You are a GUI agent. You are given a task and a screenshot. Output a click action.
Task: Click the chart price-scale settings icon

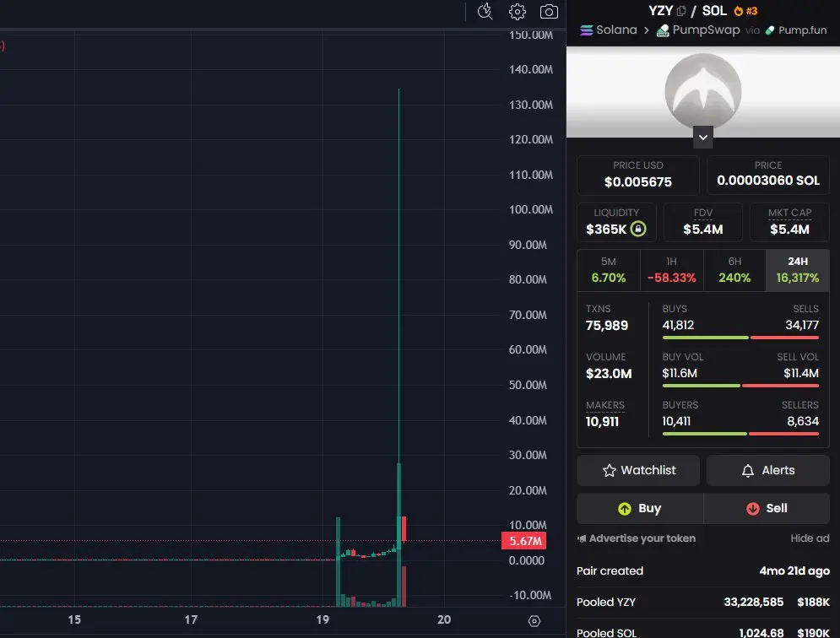(x=534, y=620)
